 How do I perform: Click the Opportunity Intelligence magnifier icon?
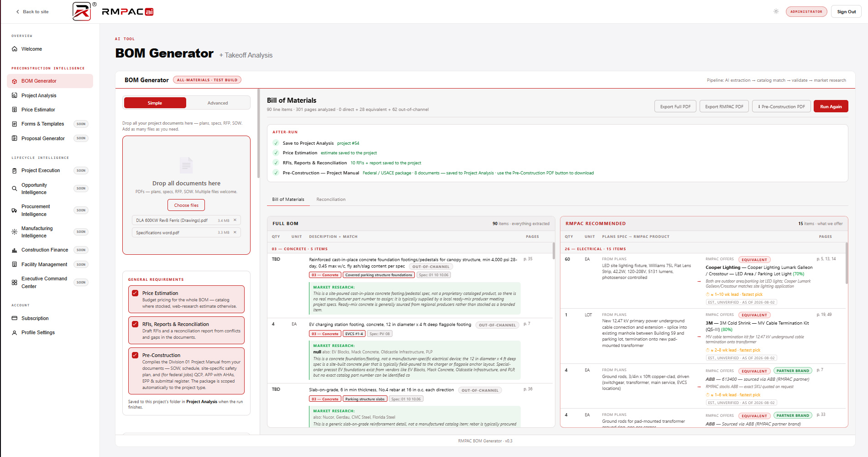tap(15, 189)
